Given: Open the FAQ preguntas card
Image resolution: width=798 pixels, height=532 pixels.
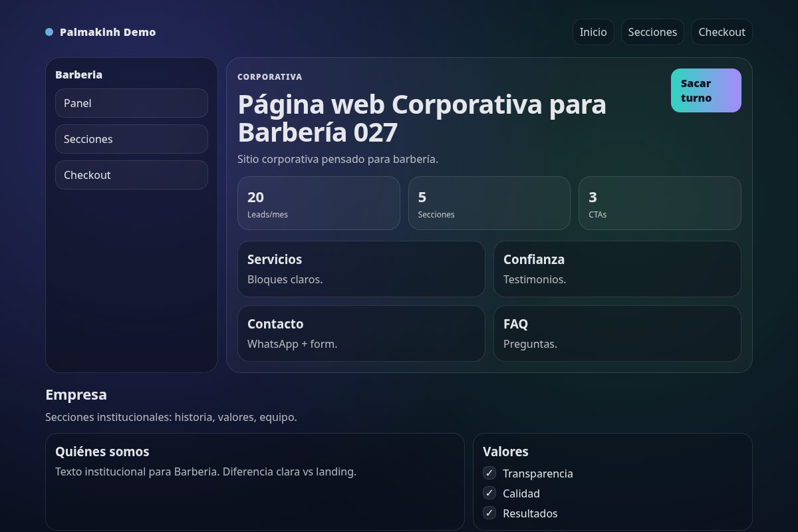Looking at the screenshot, I should click(617, 333).
